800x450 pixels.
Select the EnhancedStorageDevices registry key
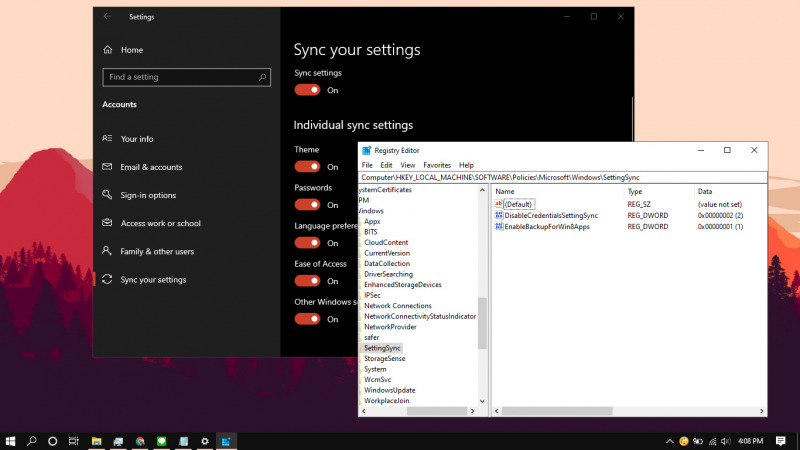coord(403,285)
